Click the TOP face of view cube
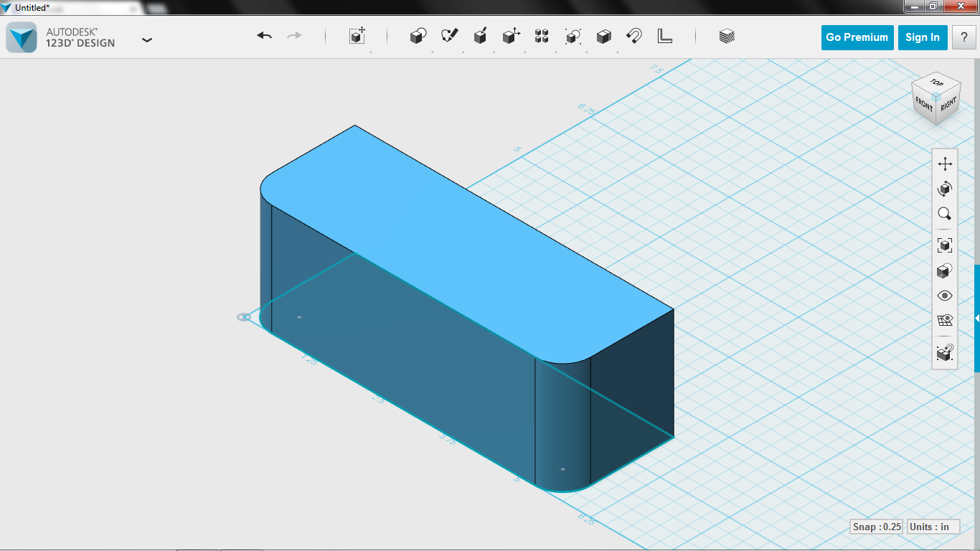The width and height of the screenshot is (980, 551). tap(936, 83)
